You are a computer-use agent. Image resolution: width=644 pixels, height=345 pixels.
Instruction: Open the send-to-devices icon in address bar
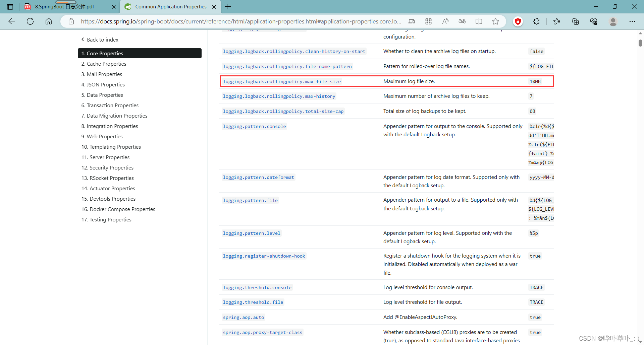coord(412,21)
